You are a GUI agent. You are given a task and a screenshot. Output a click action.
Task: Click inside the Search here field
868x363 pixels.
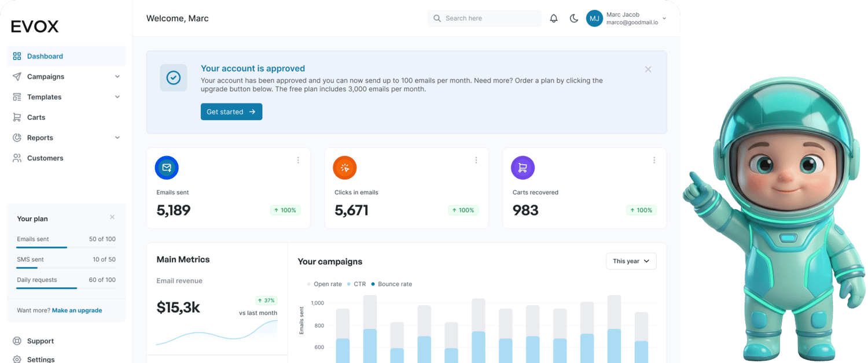(484, 18)
